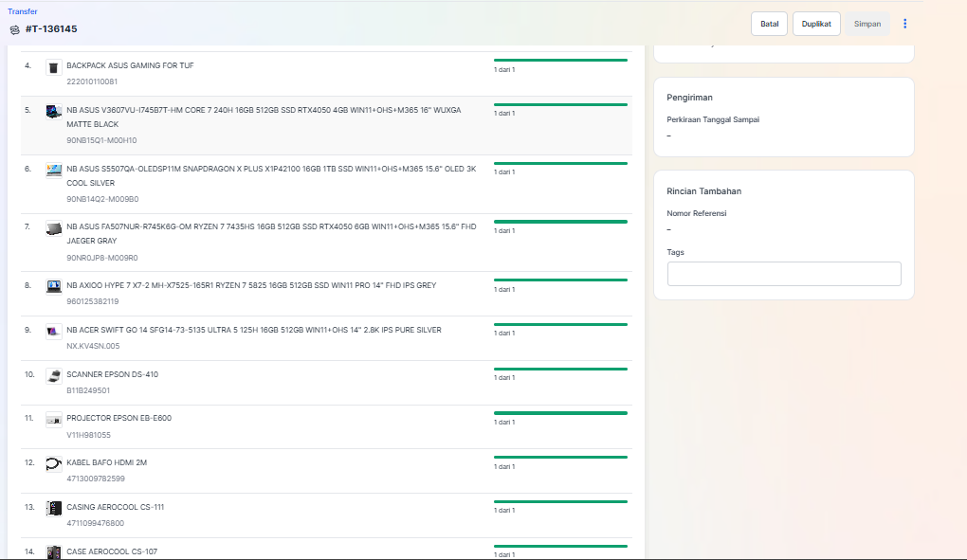Open NB ASUS V3607VU laptop thumbnail

[x=54, y=112]
